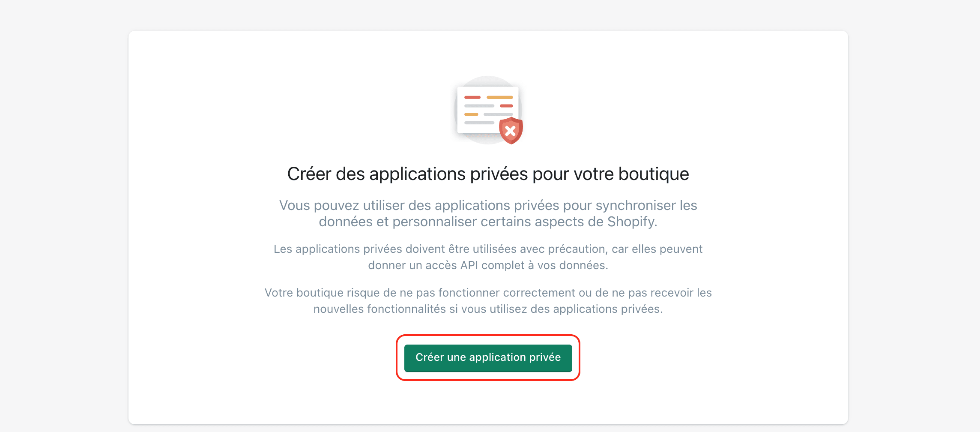Click the document illustration above the heading
The image size is (980, 432).
click(488, 110)
